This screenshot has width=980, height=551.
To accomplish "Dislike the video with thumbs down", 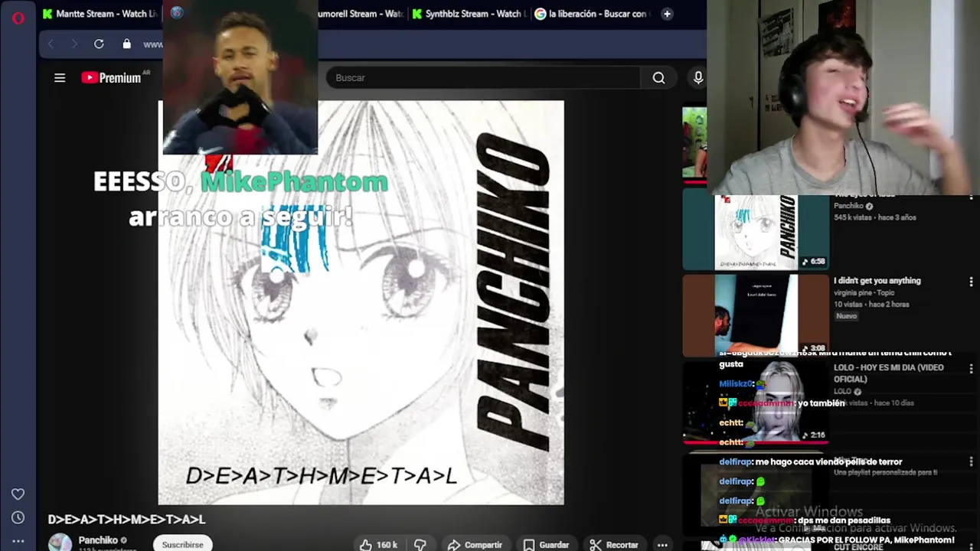I will click(x=420, y=544).
